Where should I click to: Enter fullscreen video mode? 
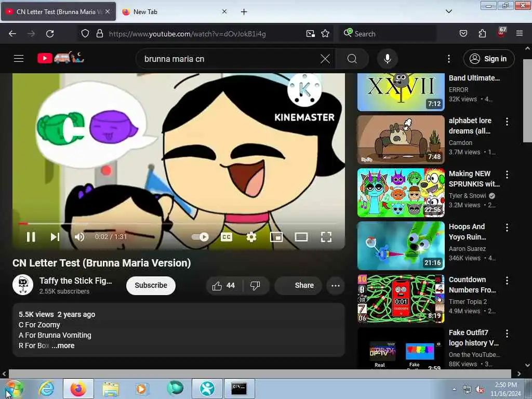pyautogui.click(x=326, y=237)
